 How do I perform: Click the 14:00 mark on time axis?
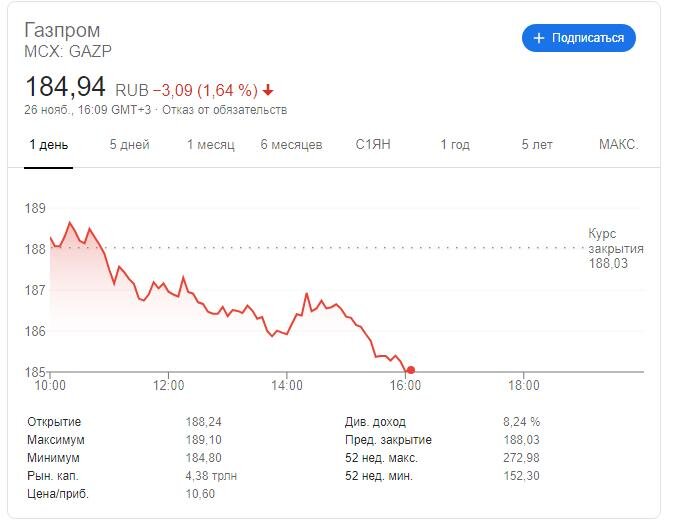tap(287, 385)
